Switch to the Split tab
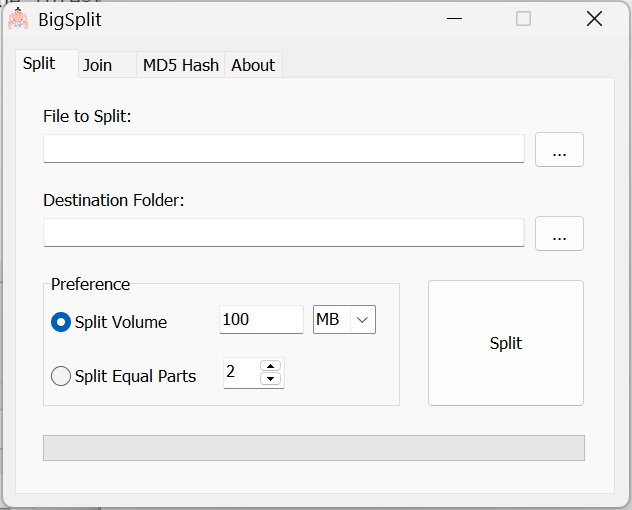The width and height of the screenshot is (632, 510). pyautogui.click(x=39, y=64)
